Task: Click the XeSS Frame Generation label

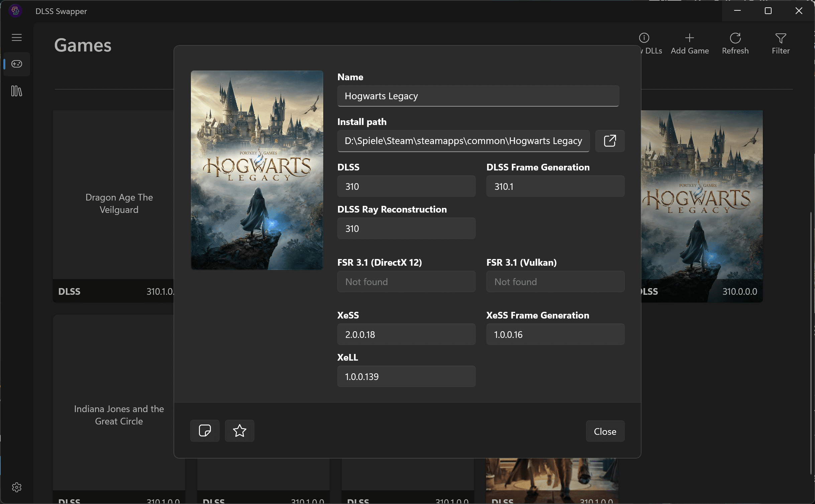Action: pyautogui.click(x=538, y=315)
